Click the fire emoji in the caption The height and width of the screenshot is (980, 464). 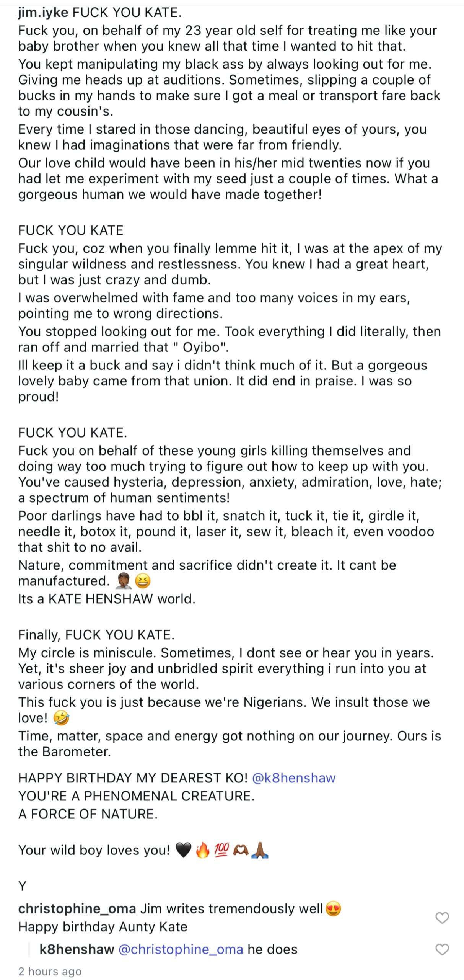pos(202,850)
